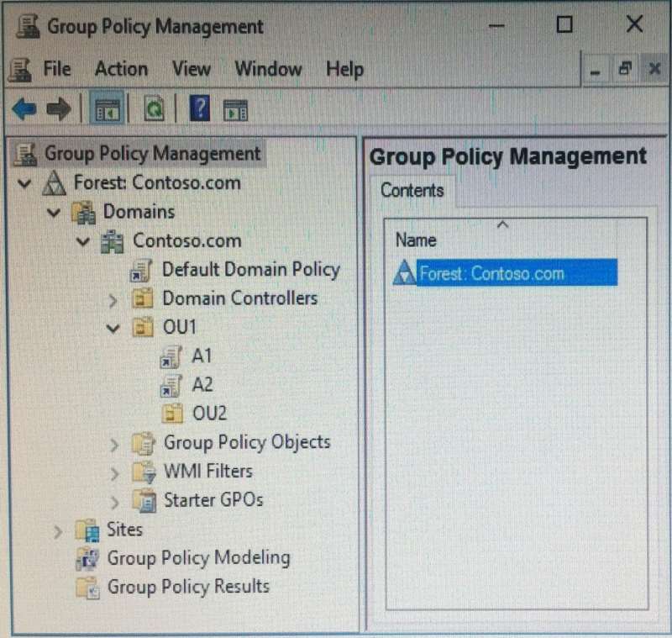Select Domain Controllers label in tree
This screenshot has height=638, width=672.
coord(240,299)
